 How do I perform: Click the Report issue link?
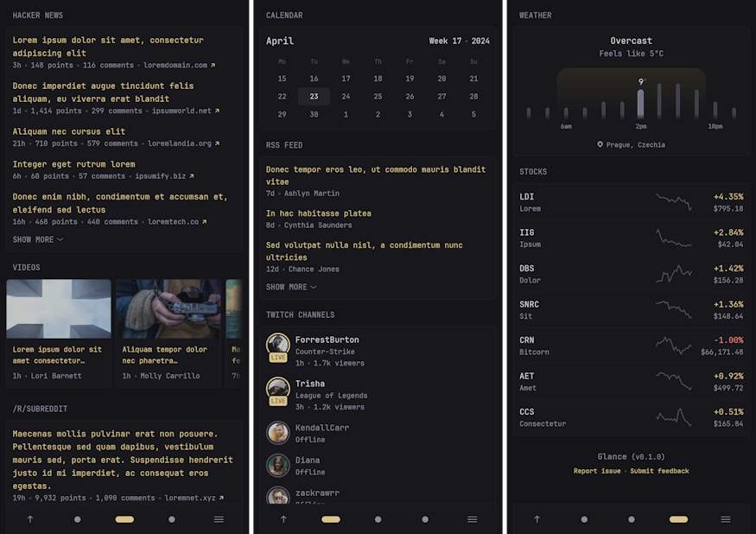pos(597,470)
